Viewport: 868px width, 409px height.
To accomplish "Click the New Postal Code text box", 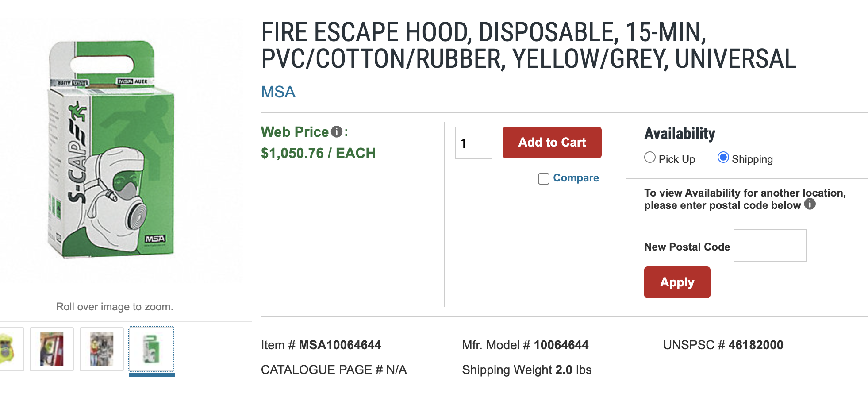I will click(770, 246).
